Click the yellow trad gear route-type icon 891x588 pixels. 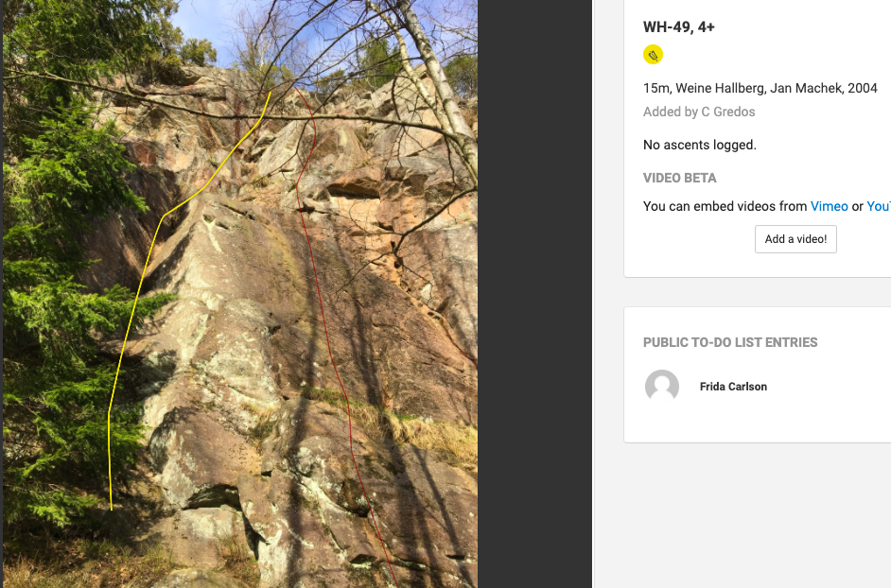point(653,55)
